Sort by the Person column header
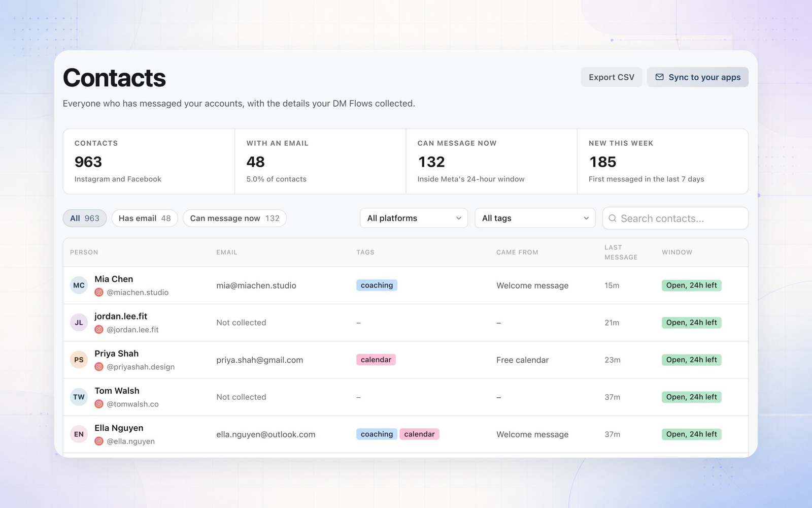The image size is (812, 508). 84,252
